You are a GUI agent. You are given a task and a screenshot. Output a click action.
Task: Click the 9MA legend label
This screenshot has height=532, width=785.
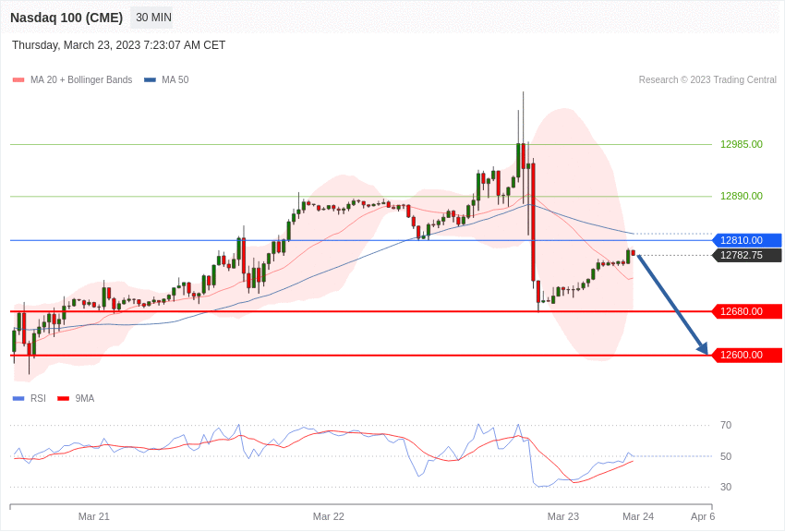coord(85,399)
